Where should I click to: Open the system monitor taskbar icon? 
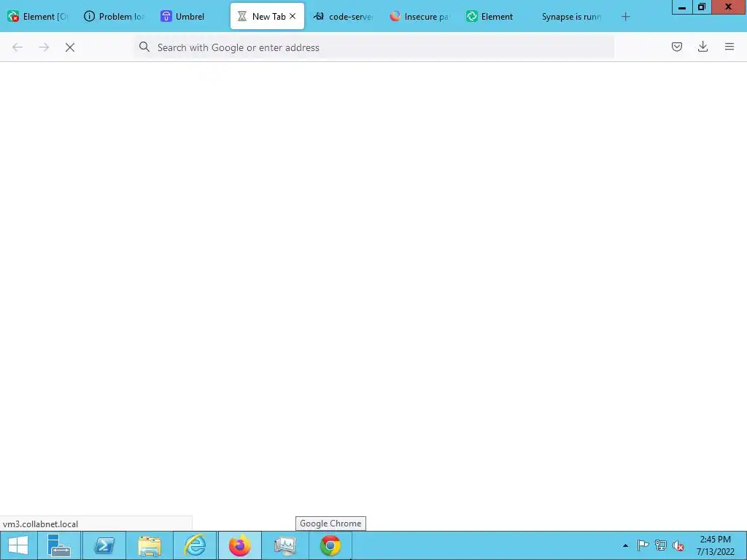(285, 545)
